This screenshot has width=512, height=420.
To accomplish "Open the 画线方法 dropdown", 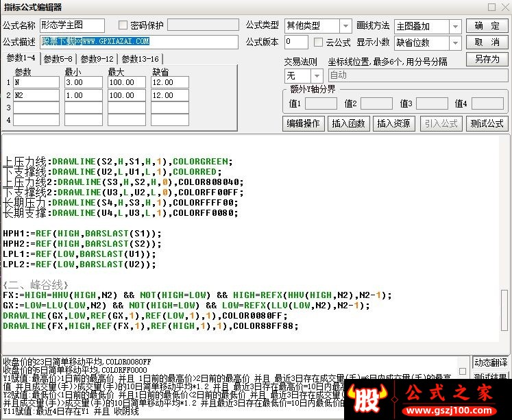I will 455,27.
